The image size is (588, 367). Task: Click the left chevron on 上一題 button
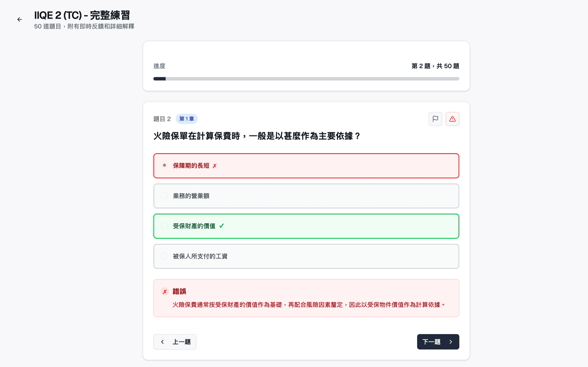coord(162,341)
